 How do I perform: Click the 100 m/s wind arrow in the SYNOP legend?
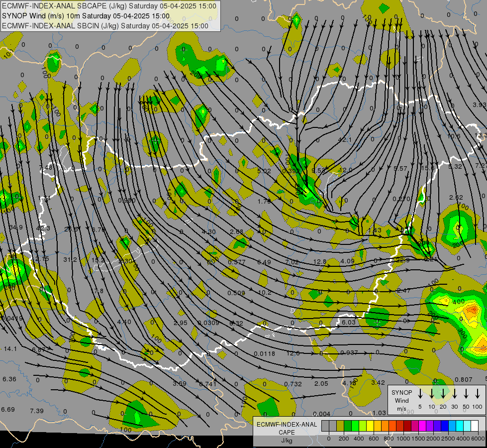478,394
